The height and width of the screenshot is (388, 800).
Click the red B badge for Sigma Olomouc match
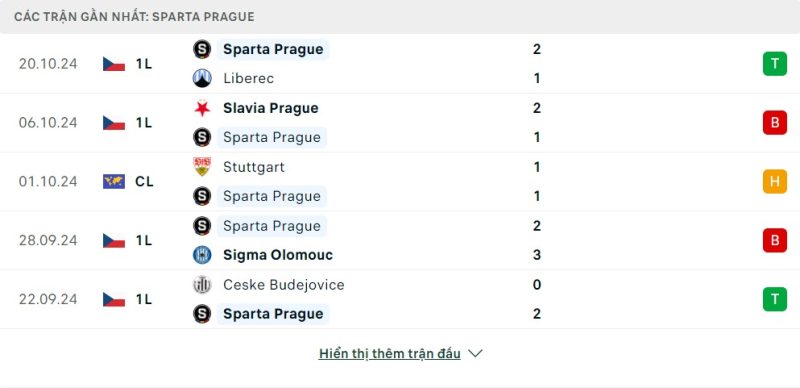pos(774,240)
